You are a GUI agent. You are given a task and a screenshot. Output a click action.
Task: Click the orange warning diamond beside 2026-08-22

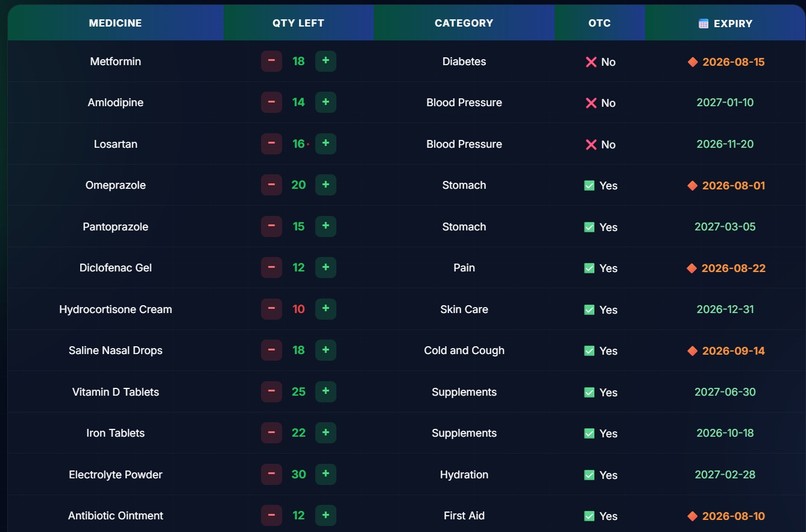[692, 268]
